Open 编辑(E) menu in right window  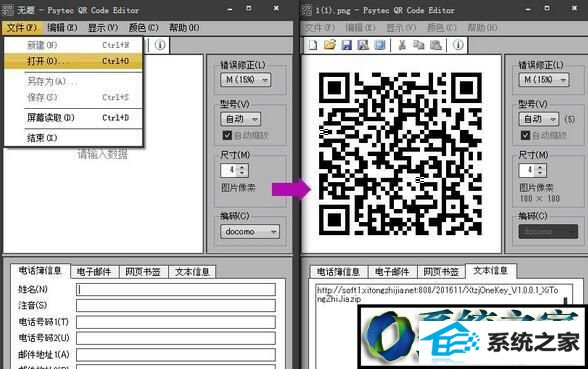click(360, 28)
